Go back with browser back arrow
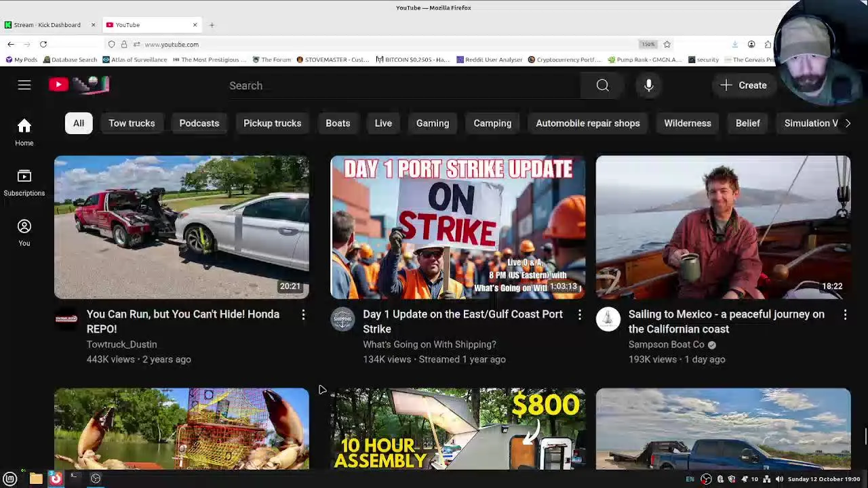868x488 pixels. pos(11,44)
